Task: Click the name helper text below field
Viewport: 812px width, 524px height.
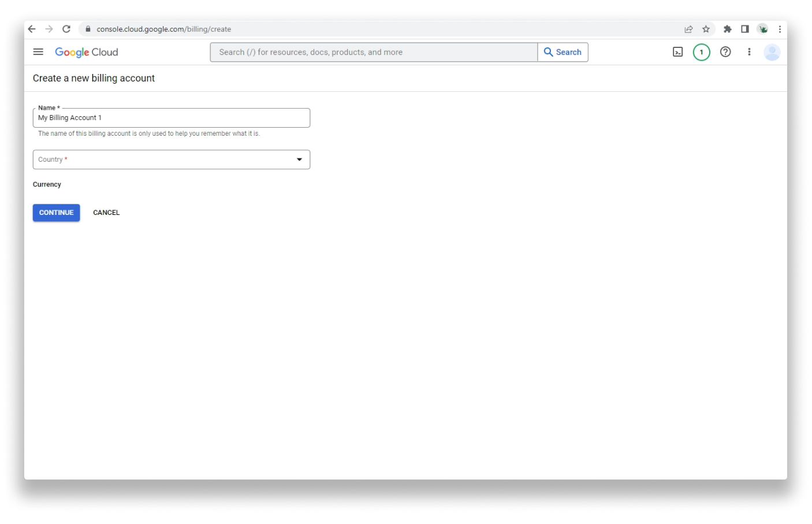Action: (149, 133)
